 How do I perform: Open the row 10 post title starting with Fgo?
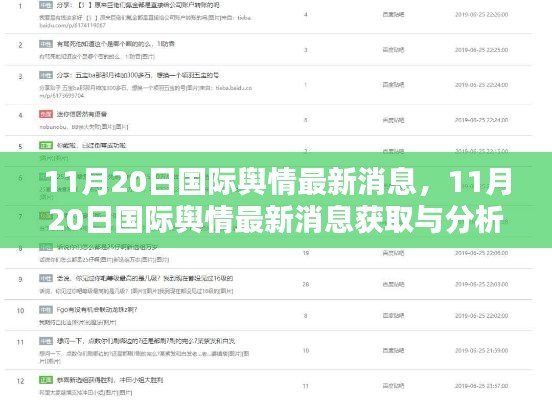97,310
